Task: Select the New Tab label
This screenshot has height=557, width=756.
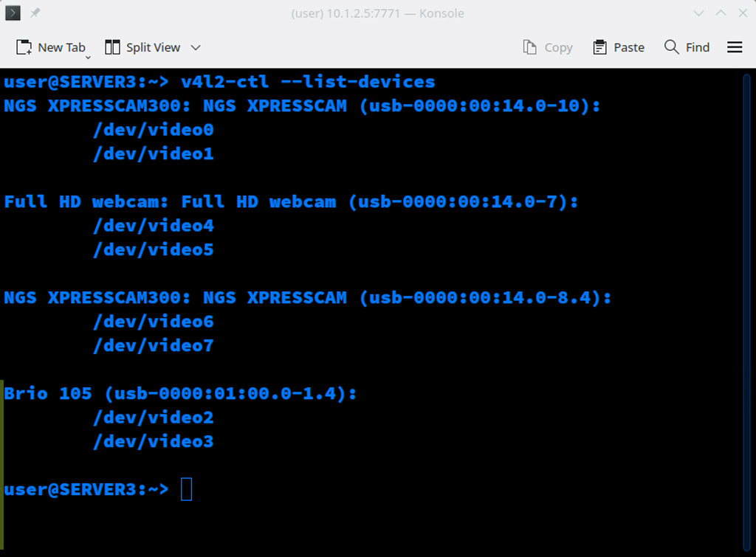Action: pyautogui.click(x=61, y=47)
